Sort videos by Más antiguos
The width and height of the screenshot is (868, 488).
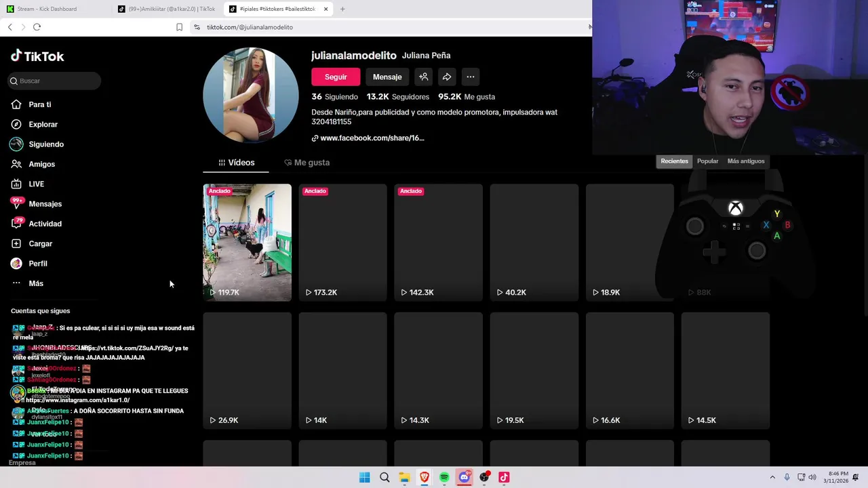tap(746, 161)
